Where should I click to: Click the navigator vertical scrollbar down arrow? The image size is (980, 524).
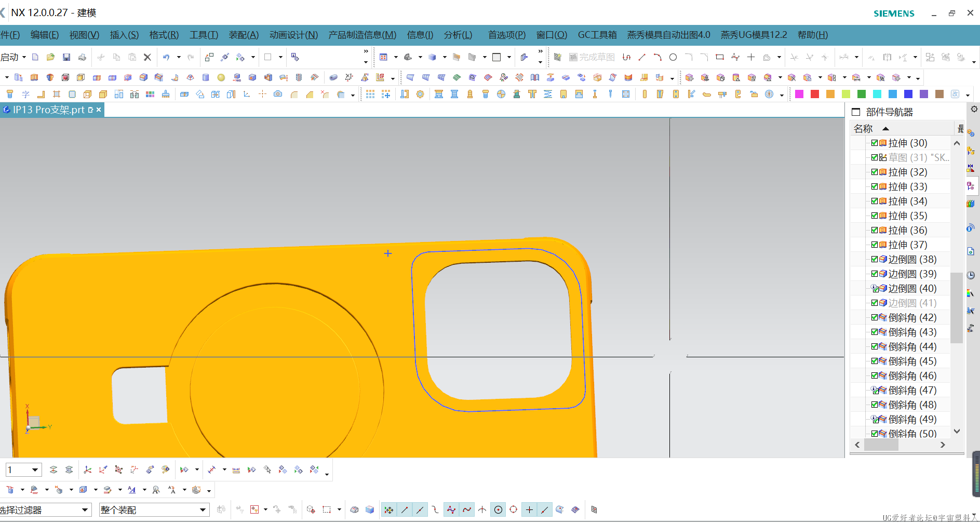(x=957, y=431)
